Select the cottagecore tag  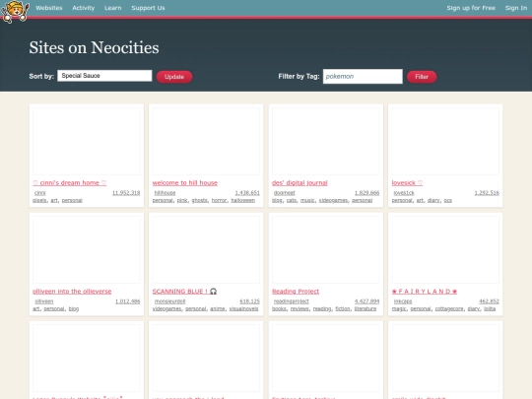[449, 308]
